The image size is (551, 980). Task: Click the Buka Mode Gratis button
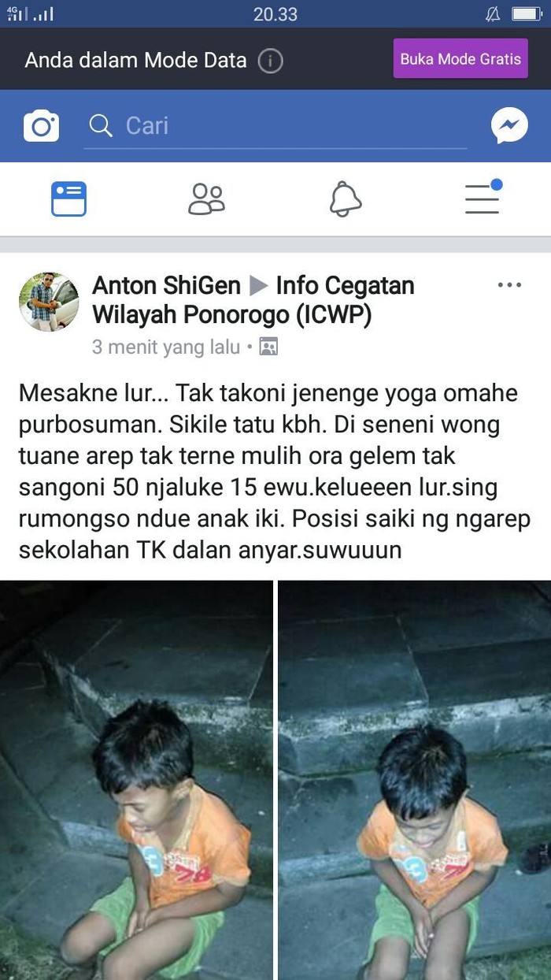click(460, 58)
